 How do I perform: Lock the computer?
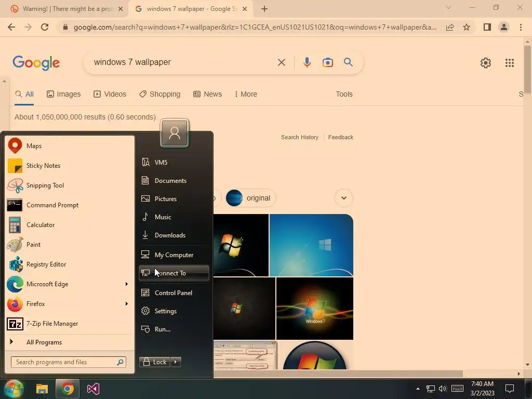coord(155,362)
